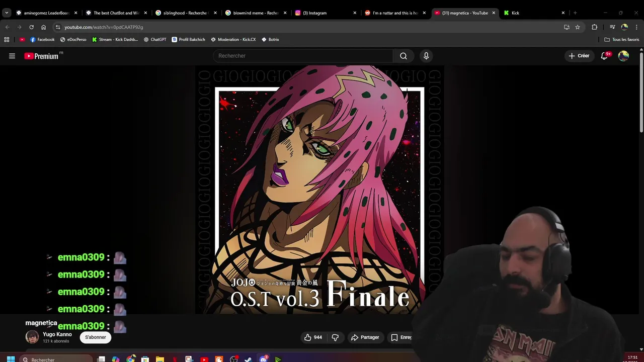Bookmark this page with star icon
644x362 pixels.
578,27
